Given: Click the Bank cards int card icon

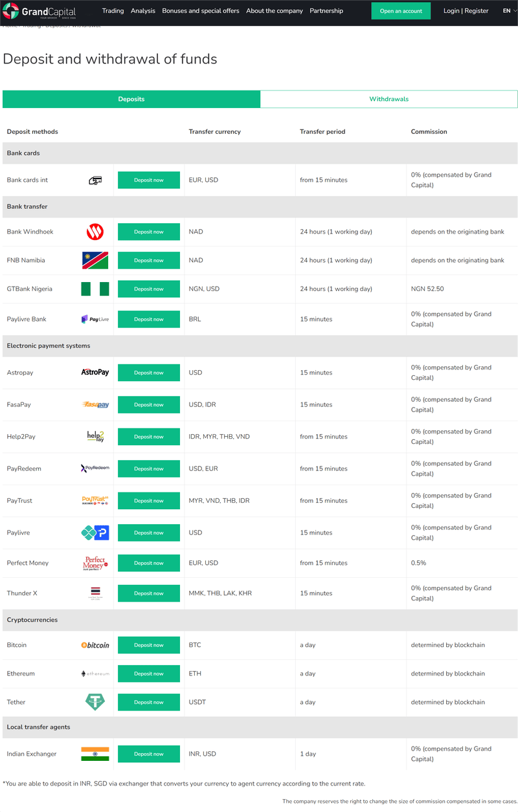Looking at the screenshot, I should coord(95,181).
